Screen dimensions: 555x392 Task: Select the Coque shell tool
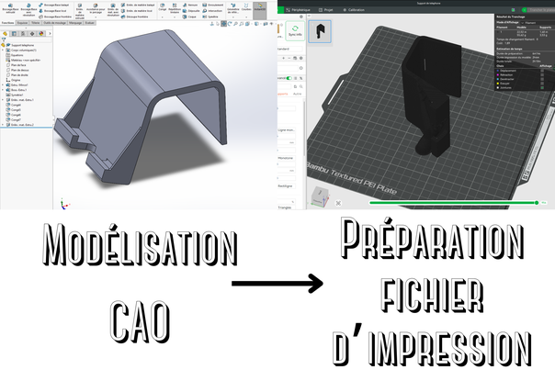tap(189, 17)
